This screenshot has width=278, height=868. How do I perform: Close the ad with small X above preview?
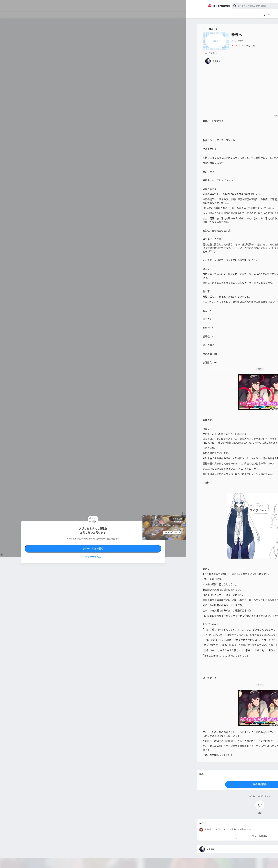coord(184,514)
